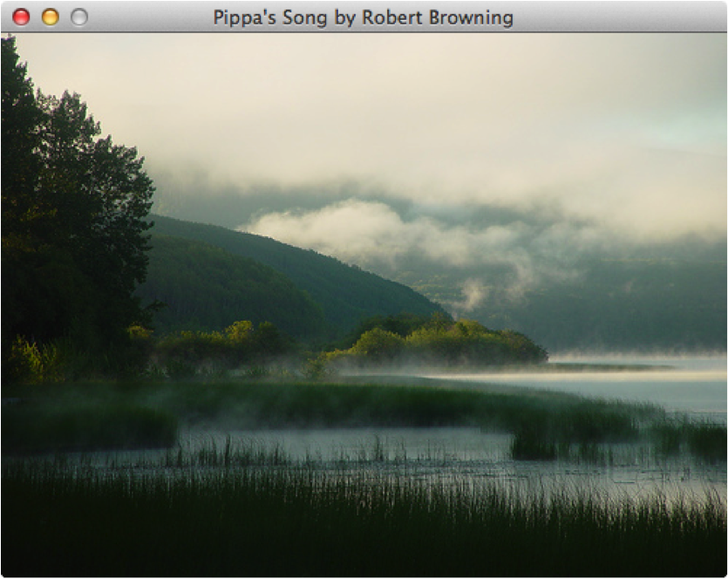Click the isolated reed clump standing in the water
Viewport: 728px width, 579px height.
534,444
